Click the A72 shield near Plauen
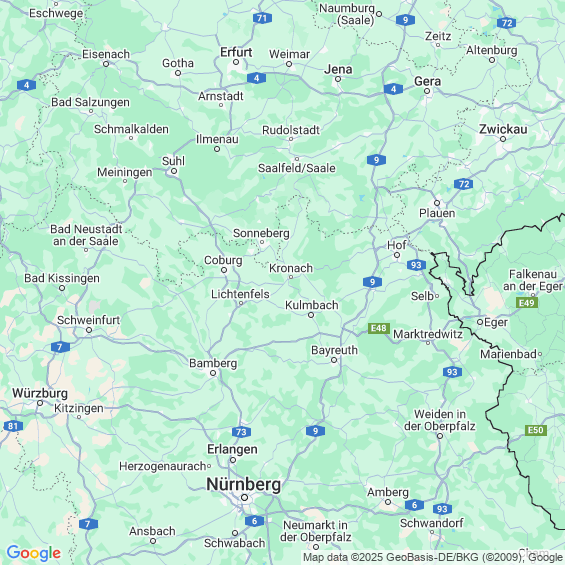 464,184
